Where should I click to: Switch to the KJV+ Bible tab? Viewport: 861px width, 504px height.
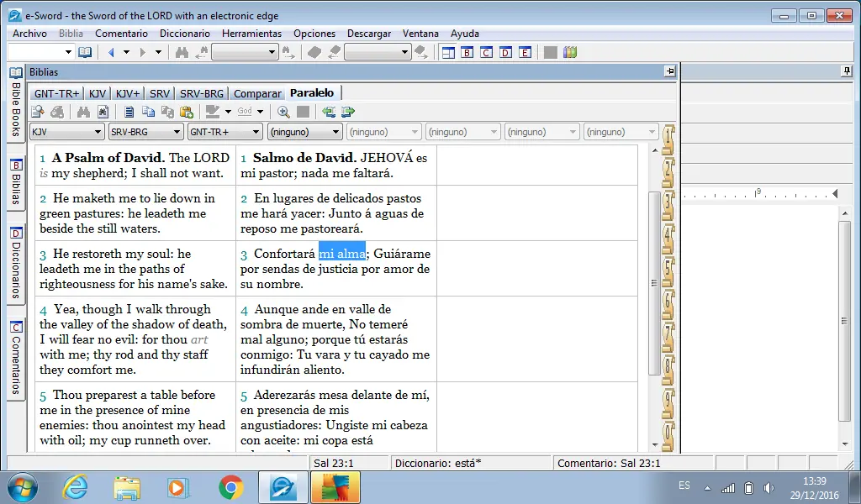click(128, 93)
